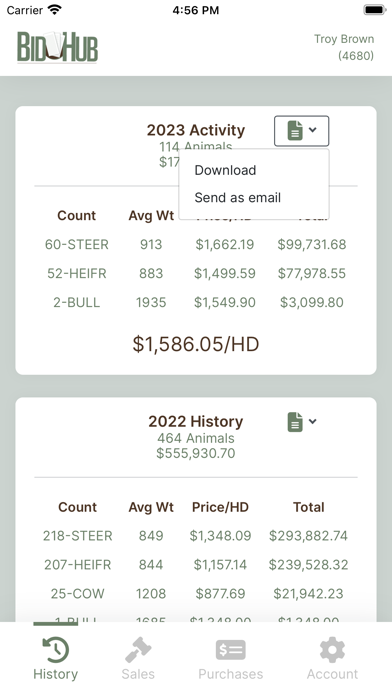
Task: Tap the Count header in 2023 Activity
Action: [76, 215]
